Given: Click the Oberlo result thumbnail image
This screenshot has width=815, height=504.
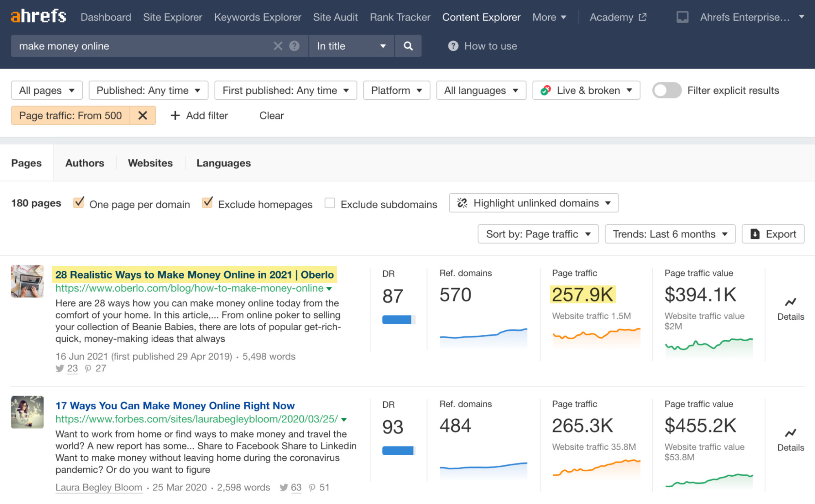Looking at the screenshot, I should tap(27, 281).
